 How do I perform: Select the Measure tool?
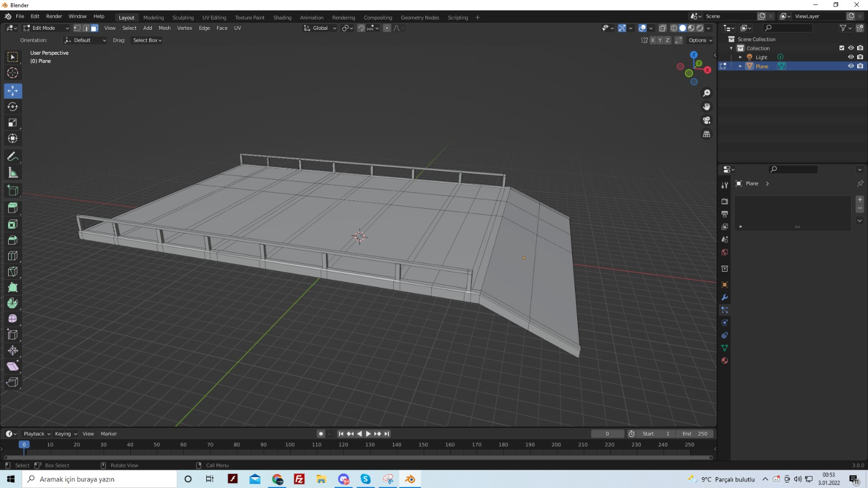coord(12,172)
